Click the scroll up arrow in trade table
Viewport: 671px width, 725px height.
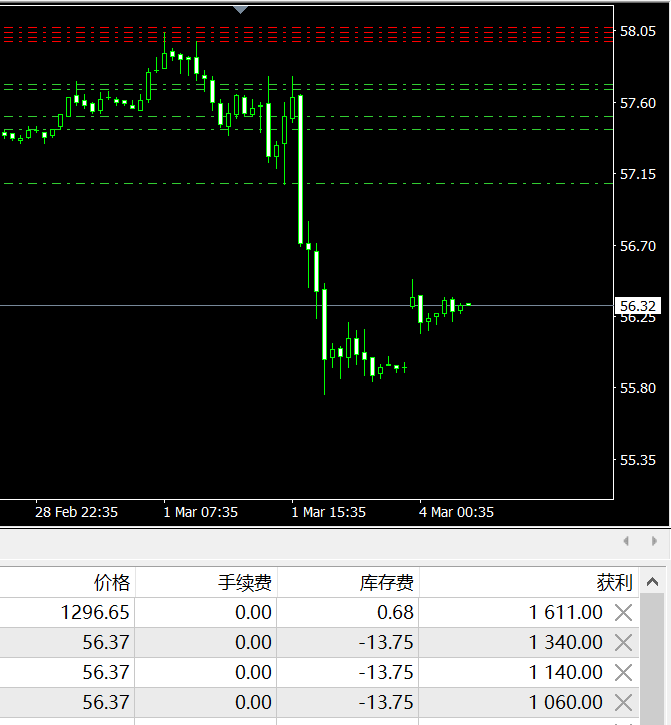(x=653, y=582)
